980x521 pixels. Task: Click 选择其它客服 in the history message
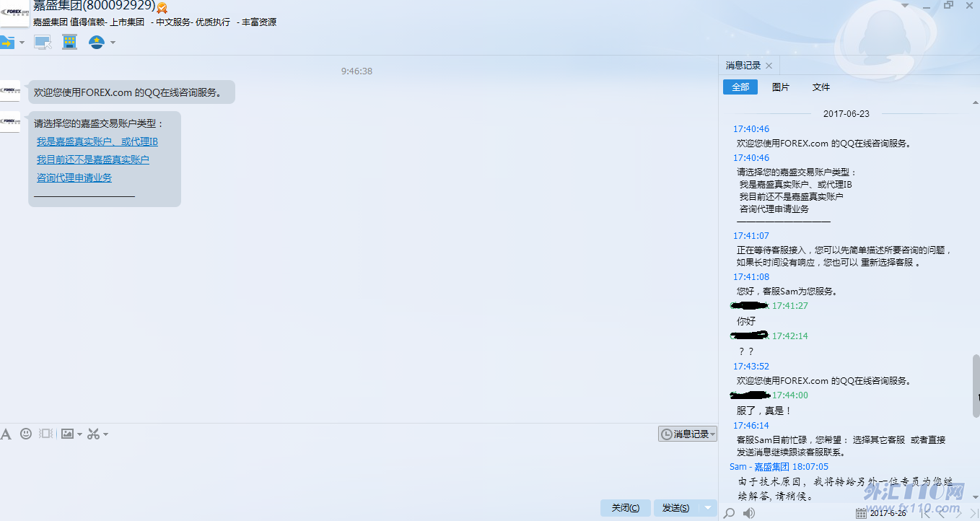pyautogui.click(x=878, y=439)
